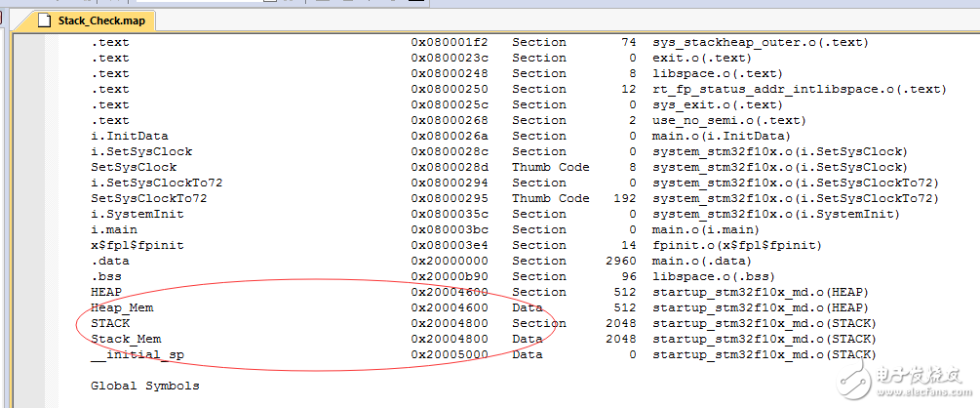Select address 0x0800023c

point(450,59)
